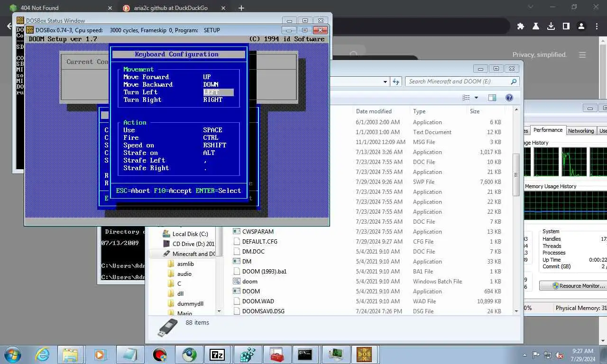Open browser extensions puzzle icon
Screen dimensions: 607x364
tap(520, 26)
